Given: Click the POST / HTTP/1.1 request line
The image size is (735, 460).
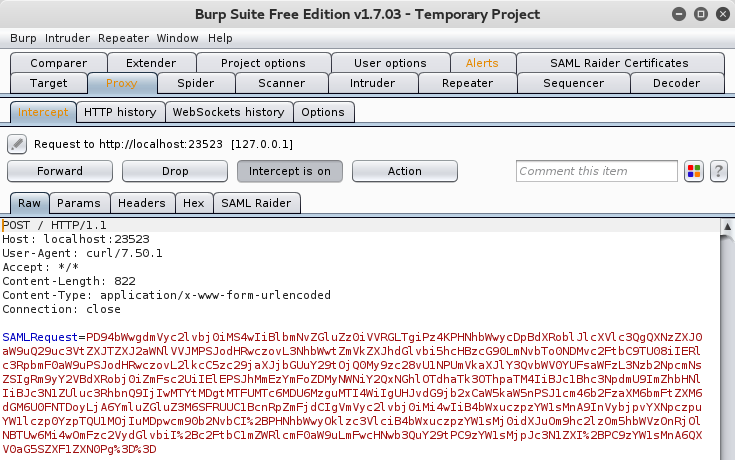Looking at the screenshot, I should point(54,226).
